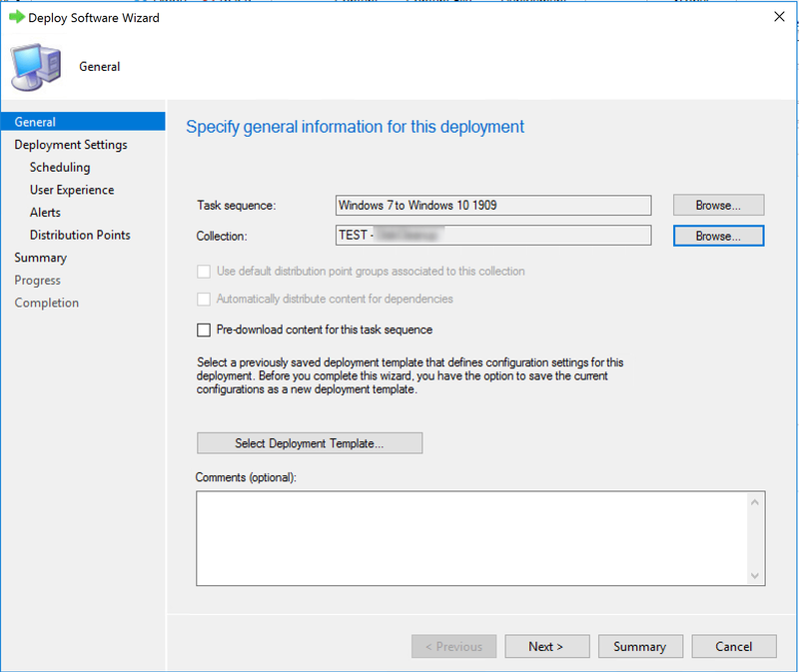Select User Experience in the sidebar
The image size is (799, 672).
72,190
